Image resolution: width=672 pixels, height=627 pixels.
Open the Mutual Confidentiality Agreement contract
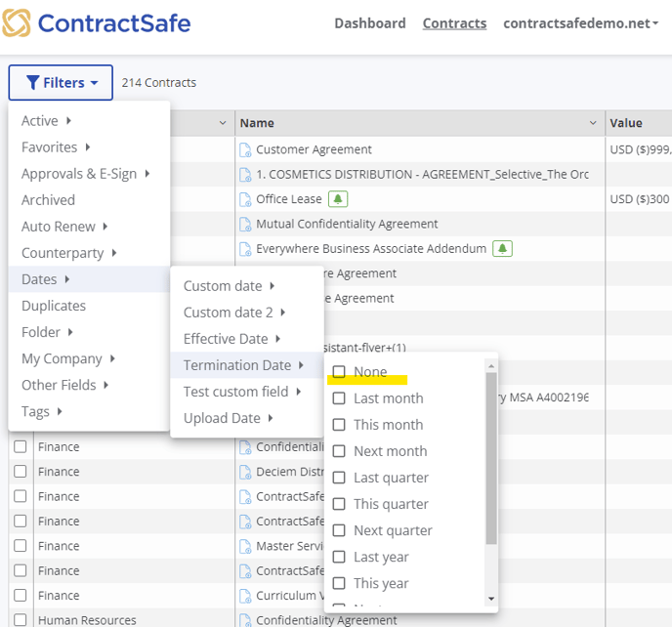(347, 225)
